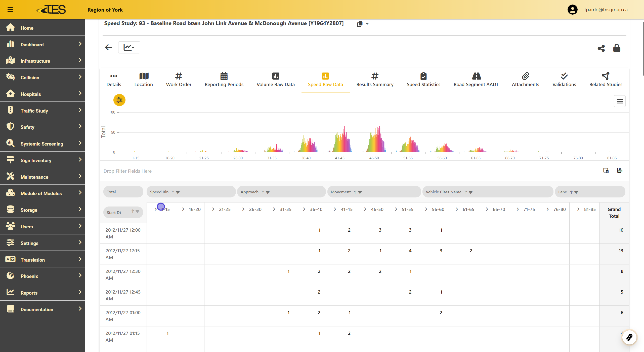Image resolution: width=644 pixels, height=352 pixels.
Task: Click the share icon
Action: pyautogui.click(x=601, y=48)
